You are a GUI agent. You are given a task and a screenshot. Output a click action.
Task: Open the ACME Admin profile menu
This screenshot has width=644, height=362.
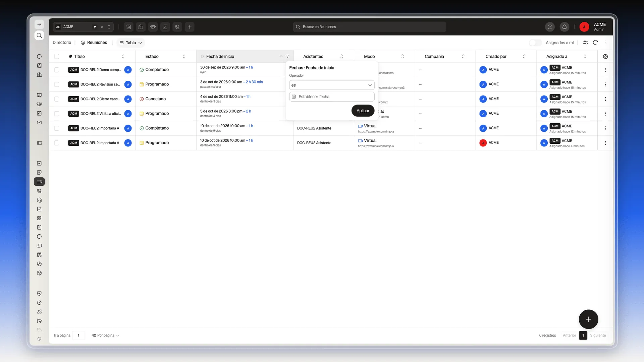[x=593, y=27]
